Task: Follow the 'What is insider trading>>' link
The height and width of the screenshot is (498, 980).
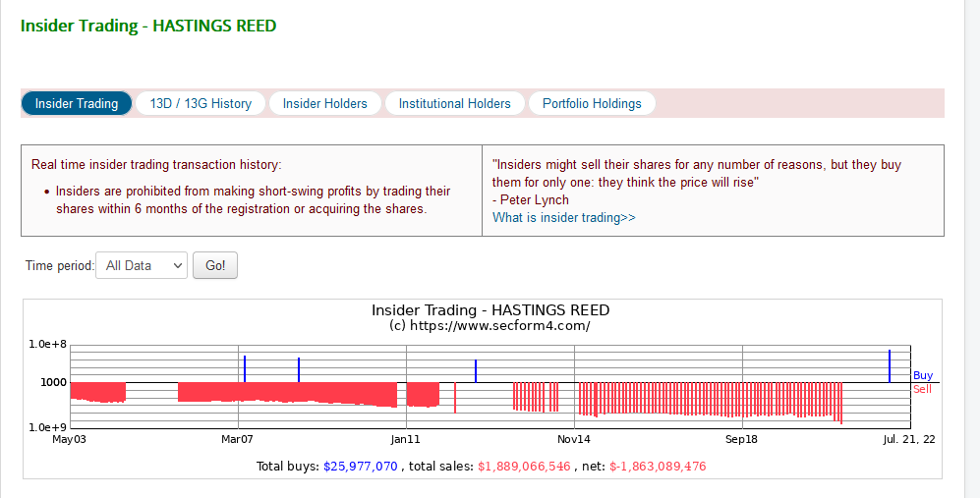Action: (x=564, y=217)
